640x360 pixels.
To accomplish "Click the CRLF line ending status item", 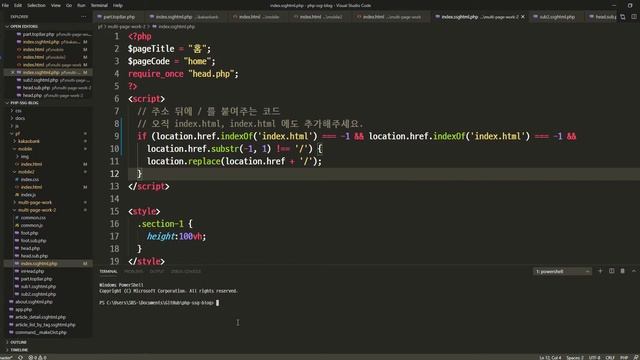I will click(x=610, y=357).
